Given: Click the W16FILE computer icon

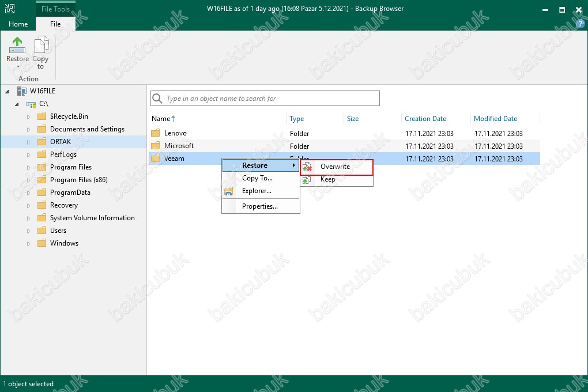Looking at the screenshot, I should [x=22, y=91].
